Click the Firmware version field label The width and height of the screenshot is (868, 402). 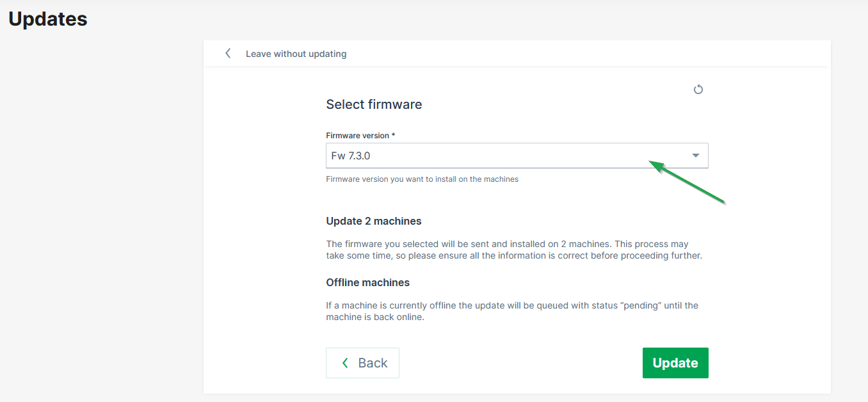click(357, 136)
